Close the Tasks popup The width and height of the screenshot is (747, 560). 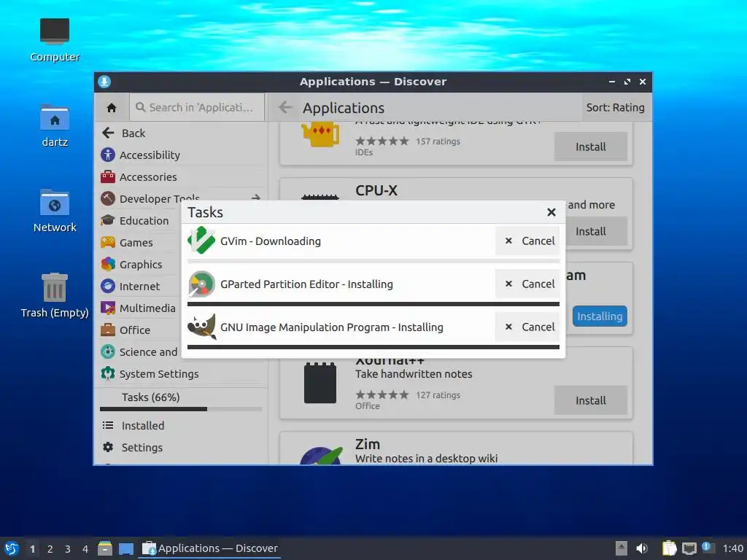[551, 212]
